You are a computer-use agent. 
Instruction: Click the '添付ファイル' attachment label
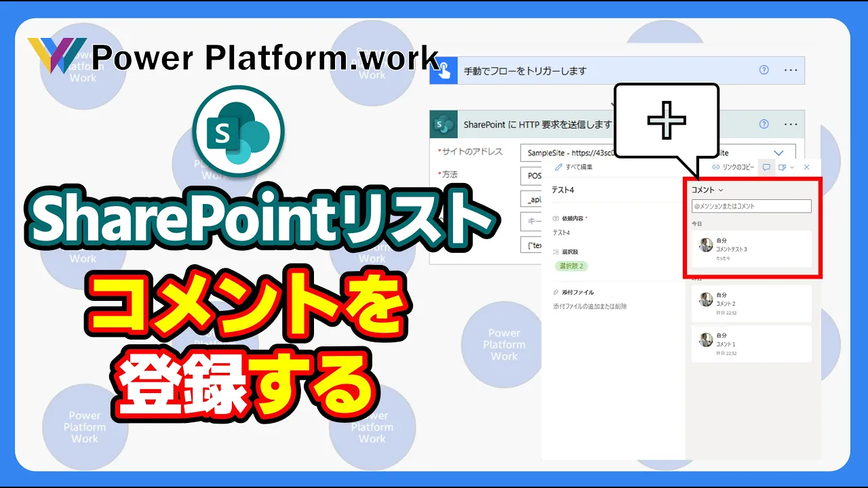pyautogui.click(x=577, y=292)
